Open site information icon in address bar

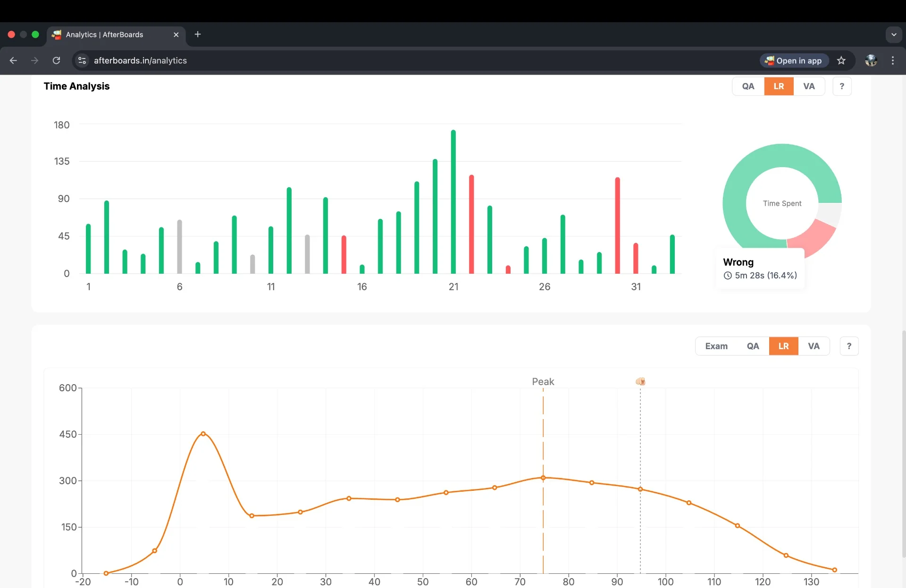(x=82, y=60)
